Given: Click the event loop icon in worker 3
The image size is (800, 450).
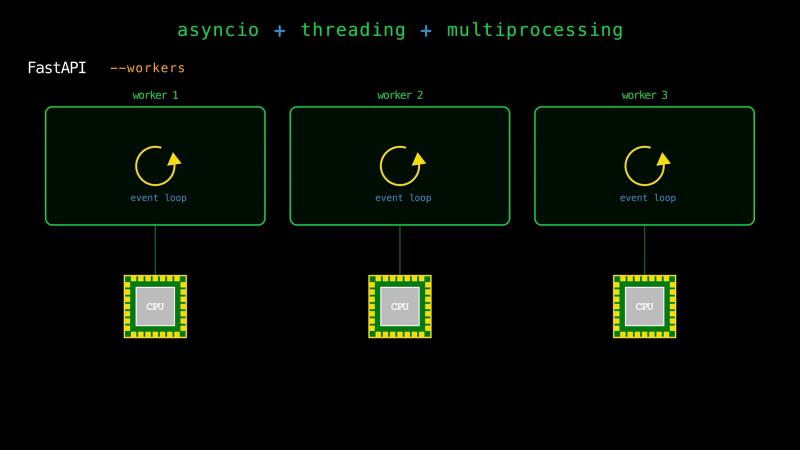Looking at the screenshot, I should (x=647, y=166).
